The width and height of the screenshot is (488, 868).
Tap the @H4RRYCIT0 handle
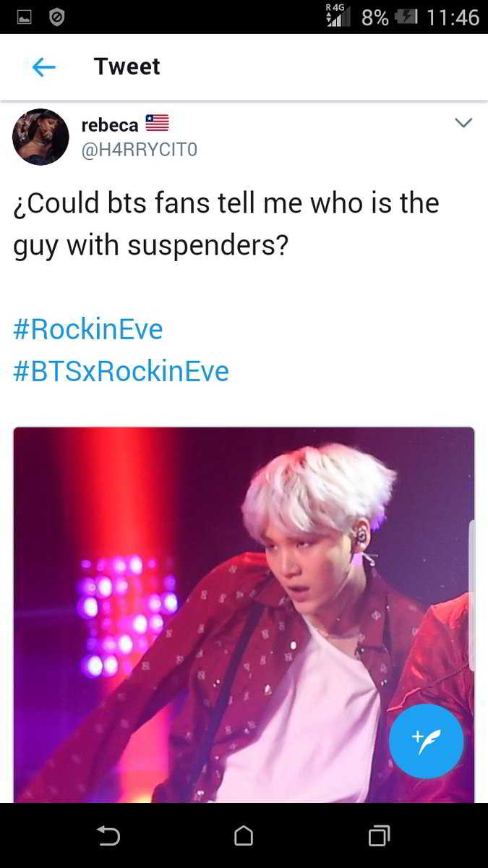(x=139, y=150)
